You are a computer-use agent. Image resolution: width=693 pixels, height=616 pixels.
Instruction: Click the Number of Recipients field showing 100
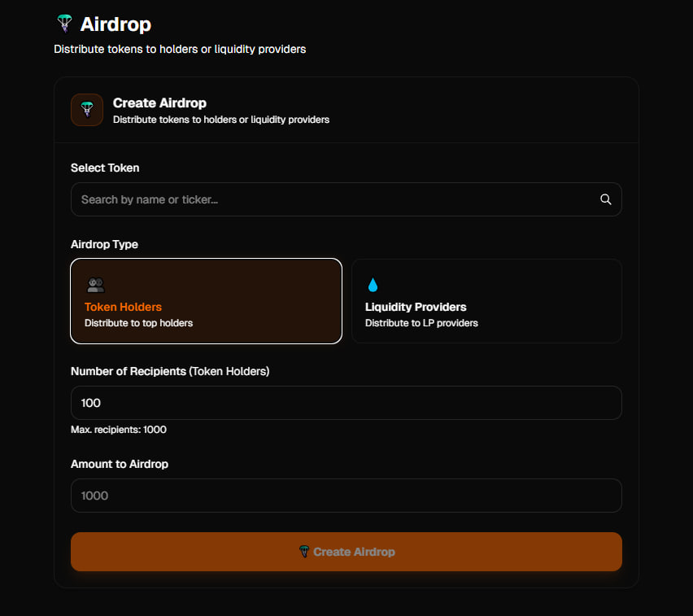click(346, 403)
